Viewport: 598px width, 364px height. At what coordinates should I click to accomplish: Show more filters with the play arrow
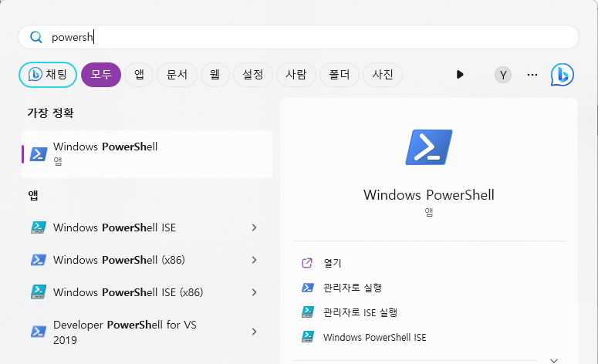460,75
